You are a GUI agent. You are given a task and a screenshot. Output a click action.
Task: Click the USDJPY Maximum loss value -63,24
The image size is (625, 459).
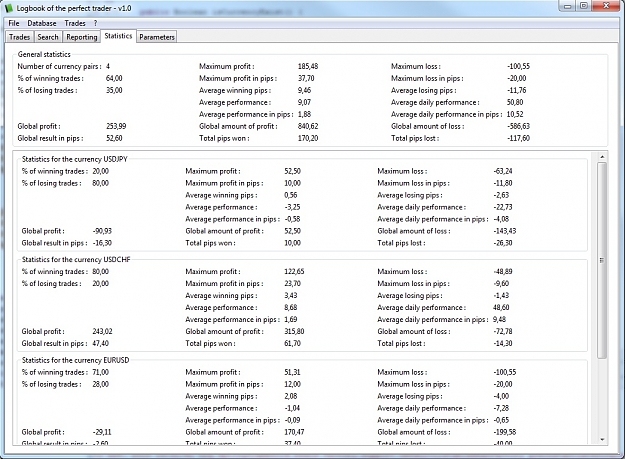point(503,171)
